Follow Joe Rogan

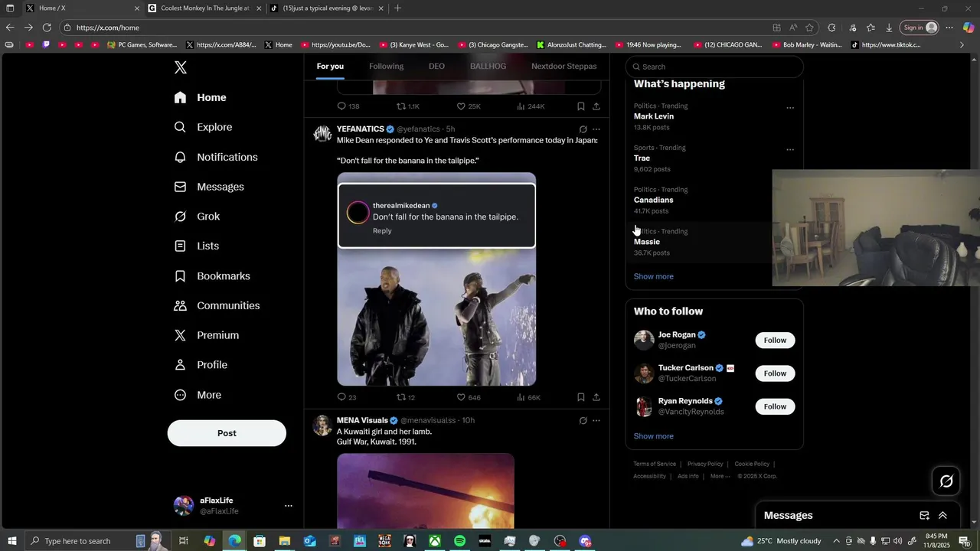coord(775,340)
